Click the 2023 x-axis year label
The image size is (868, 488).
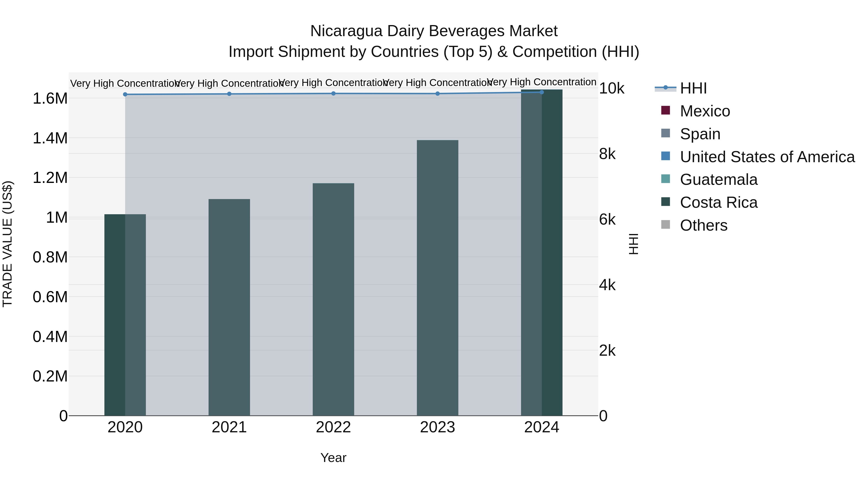pyautogui.click(x=437, y=427)
